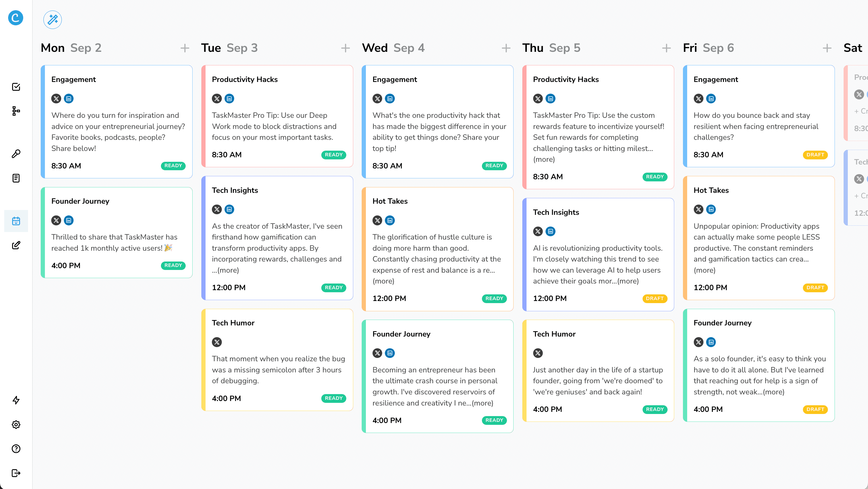Click DRAFT badge on Friday Founder Journey post
This screenshot has width=868, height=489.
[x=814, y=409]
